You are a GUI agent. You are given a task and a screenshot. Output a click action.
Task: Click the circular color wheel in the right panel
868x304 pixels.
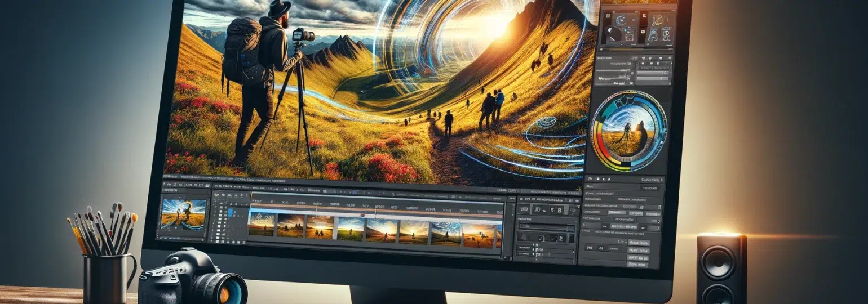628,131
